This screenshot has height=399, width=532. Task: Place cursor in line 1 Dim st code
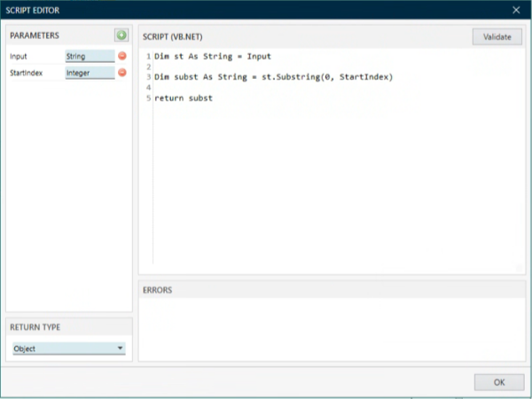213,57
